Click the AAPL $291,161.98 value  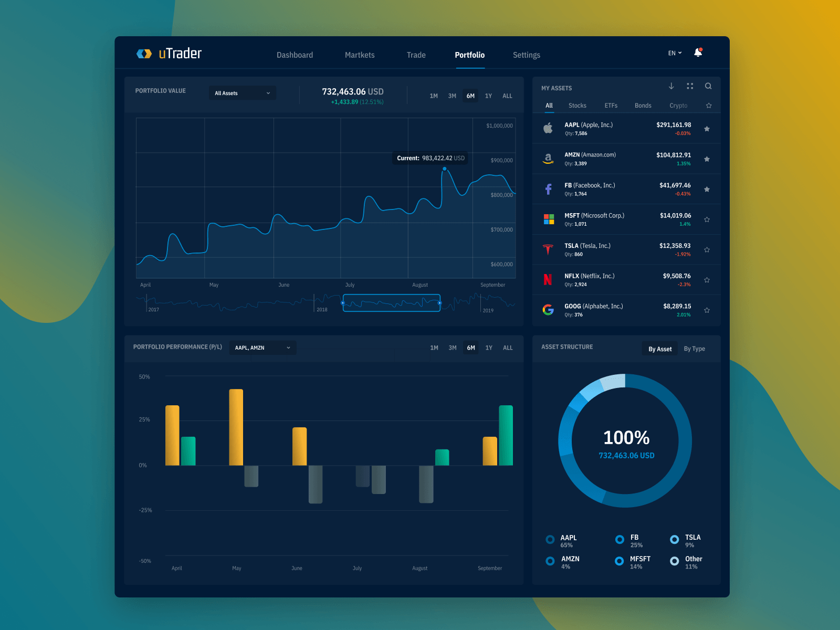pos(674,125)
